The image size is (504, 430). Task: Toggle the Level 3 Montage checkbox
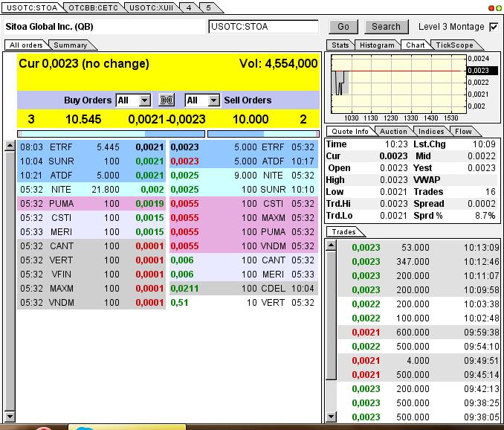click(x=494, y=27)
